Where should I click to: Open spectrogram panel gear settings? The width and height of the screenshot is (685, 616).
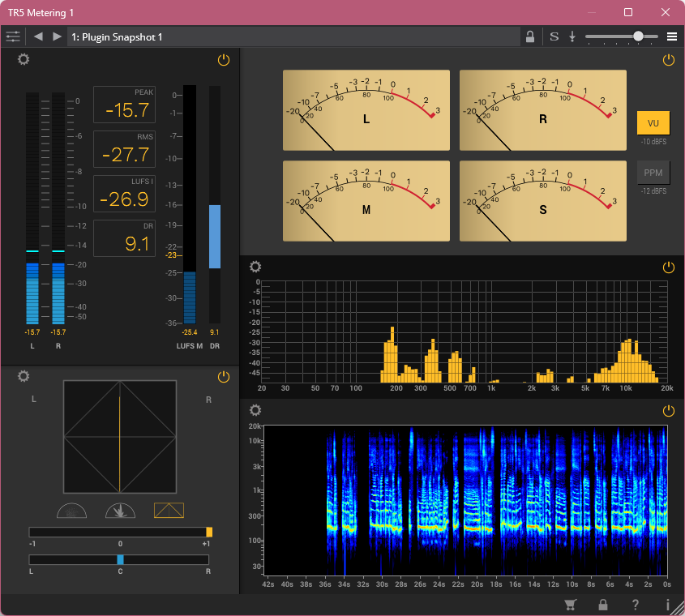coord(255,410)
